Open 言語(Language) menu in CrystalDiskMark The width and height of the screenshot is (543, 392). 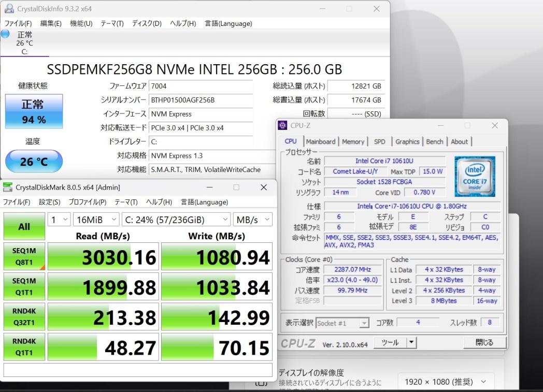(x=204, y=202)
